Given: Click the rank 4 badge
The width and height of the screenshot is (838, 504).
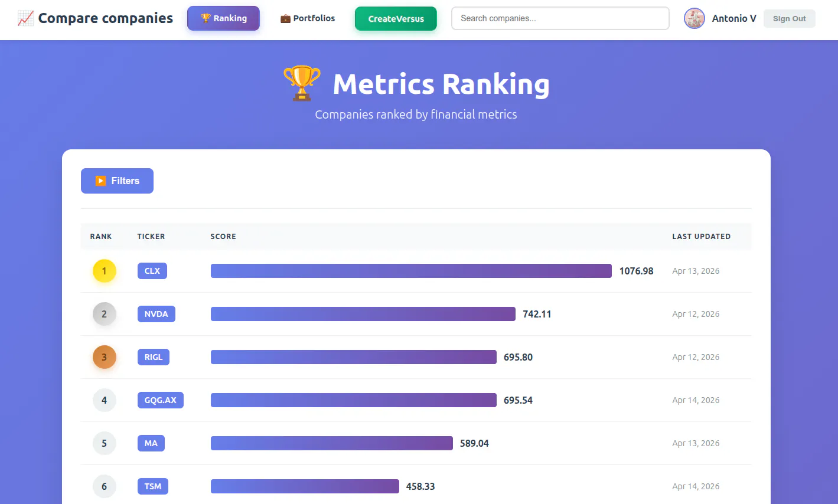Looking at the screenshot, I should point(105,400).
